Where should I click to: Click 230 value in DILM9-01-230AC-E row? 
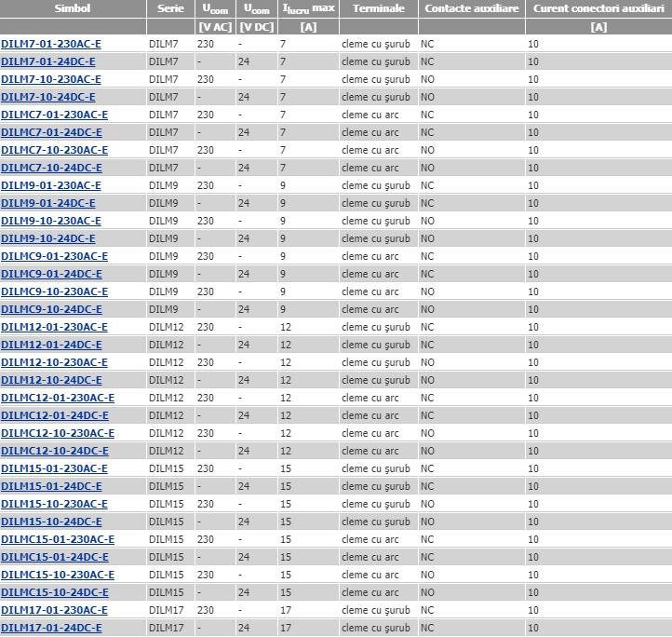click(x=206, y=185)
